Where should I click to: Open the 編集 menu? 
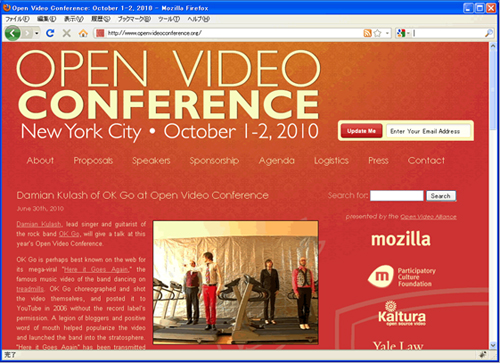coord(46,19)
